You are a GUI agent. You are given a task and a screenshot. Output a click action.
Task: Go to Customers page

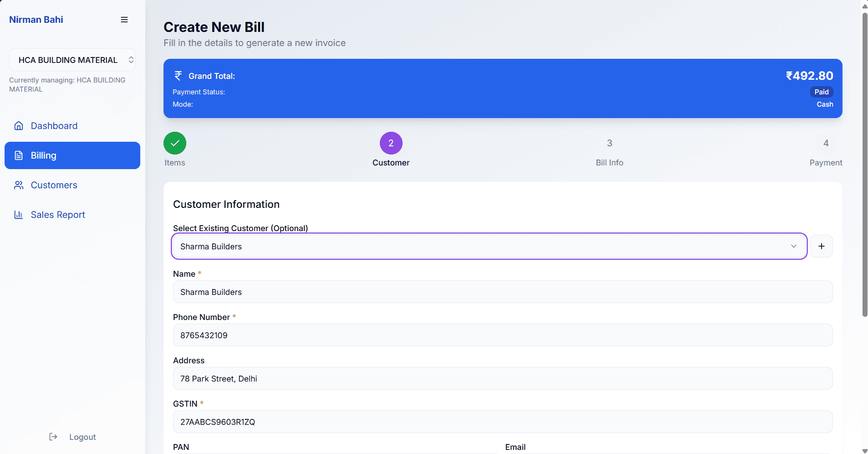tap(72, 185)
